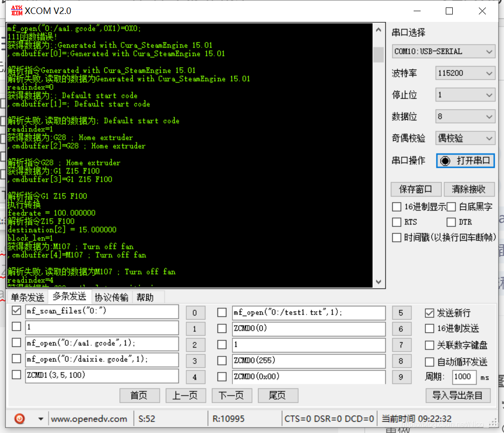Viewport: 504px width, 433px height.
Task: Switch to the 多条发送 tab
Action: click(x=69, y=296)
